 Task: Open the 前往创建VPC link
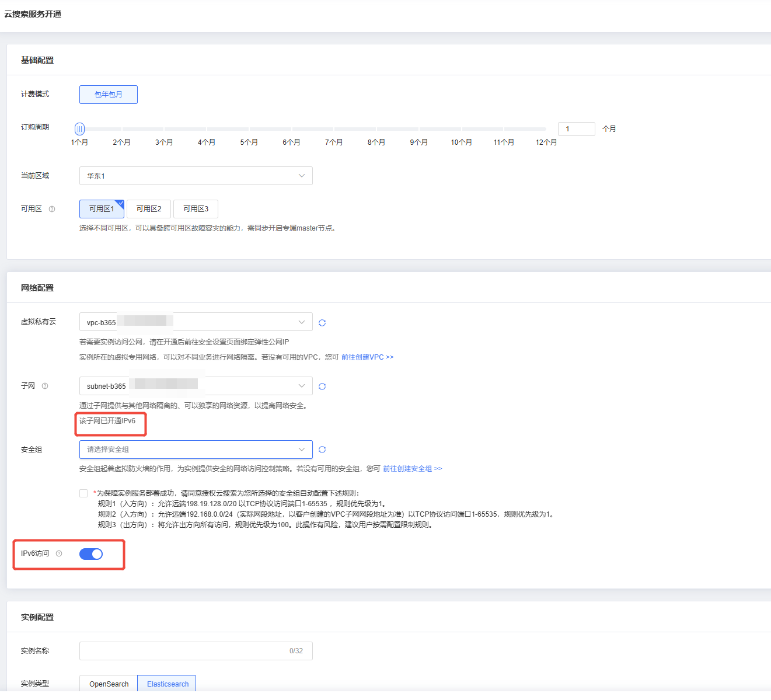[367, 357]
